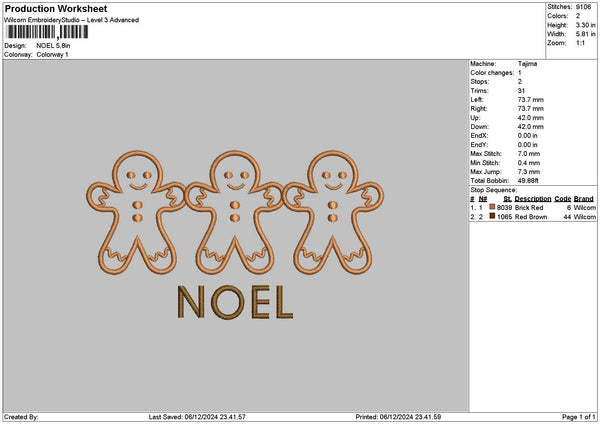This screenshot has width=600, height=424.
Task: Click the right gingerbread man figure
Action: pyautogui.click(x=332, y=210)
